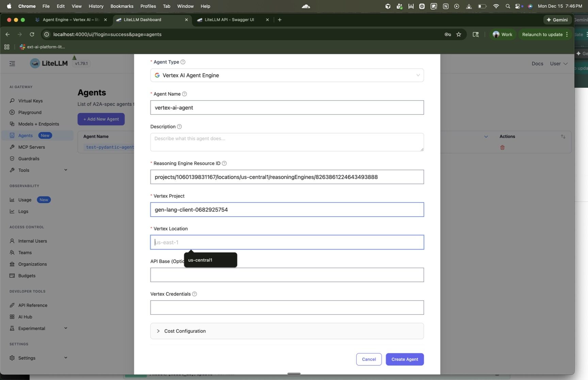Reload the browser page
Viewport: 588px width, 380px height.
(32, 34)
